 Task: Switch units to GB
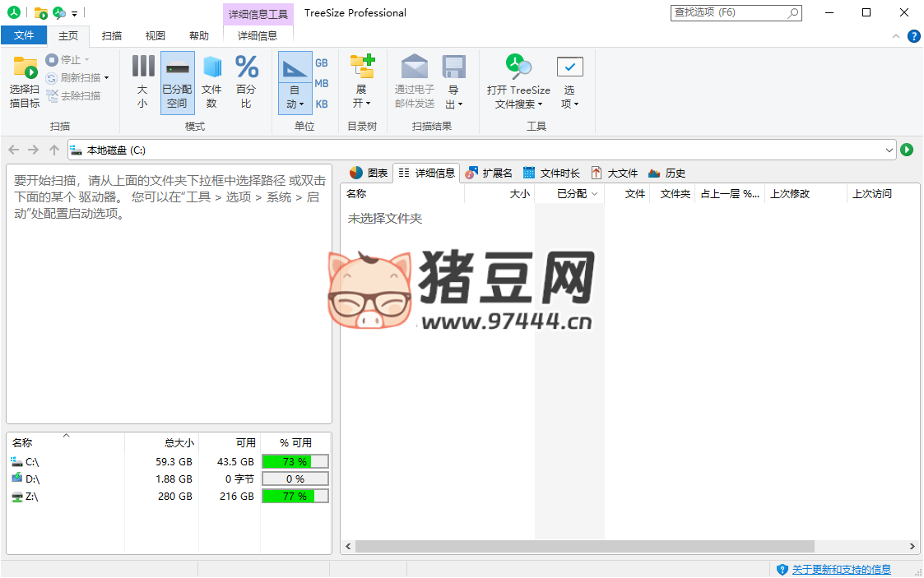[322, 63]
